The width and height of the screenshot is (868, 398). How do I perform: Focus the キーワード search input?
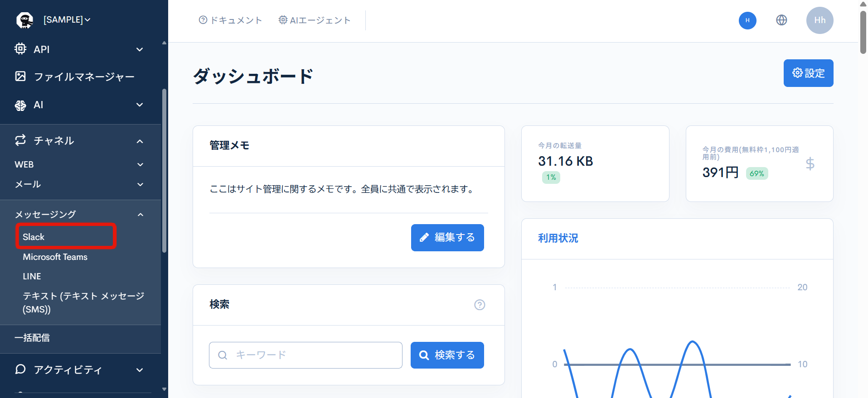pyautogui.click(x=305, y=355)
